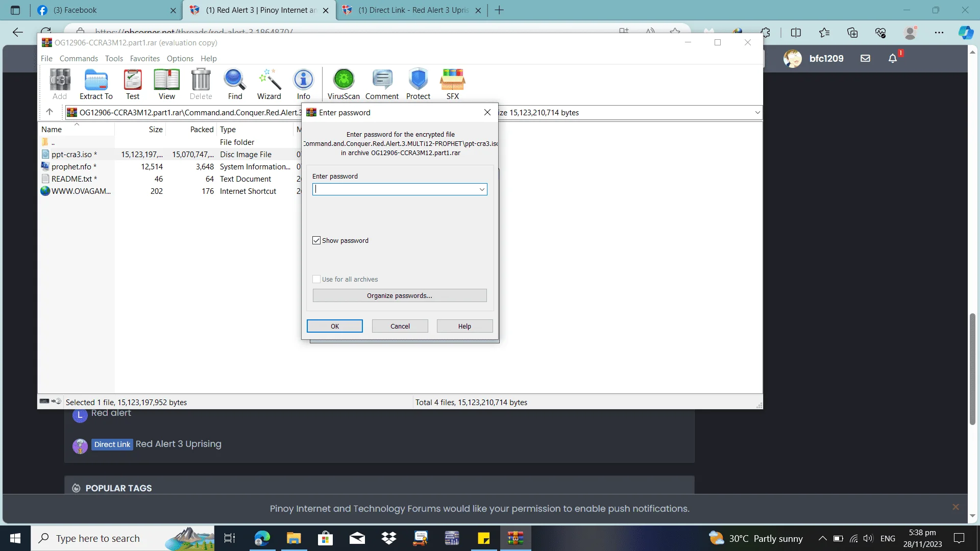980x551 pixels.
Task: Open the weather widget 30°C Partly sunny
Action: point(755,538)
